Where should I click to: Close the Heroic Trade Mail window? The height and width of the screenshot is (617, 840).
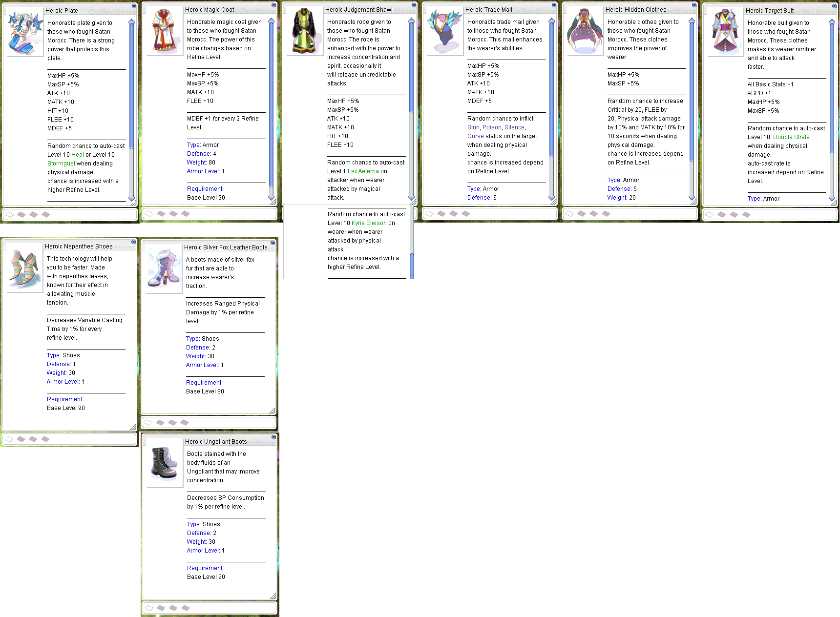pos(554,5)
